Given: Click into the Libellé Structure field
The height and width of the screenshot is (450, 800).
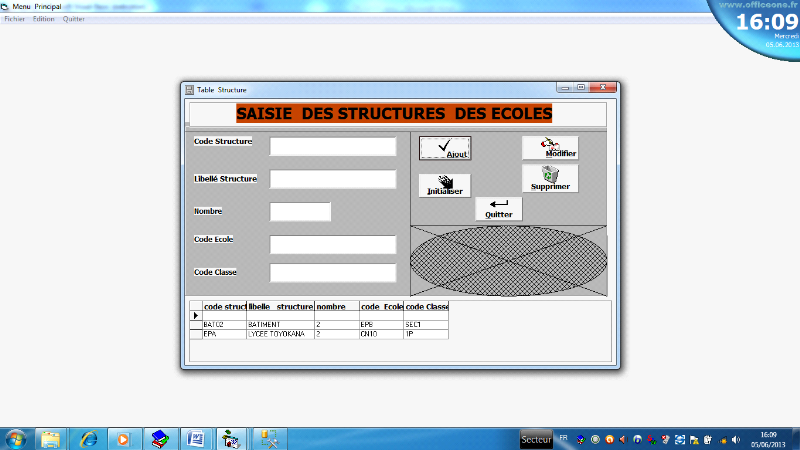Looking at the screenshot, I should (x=333, y=179).
